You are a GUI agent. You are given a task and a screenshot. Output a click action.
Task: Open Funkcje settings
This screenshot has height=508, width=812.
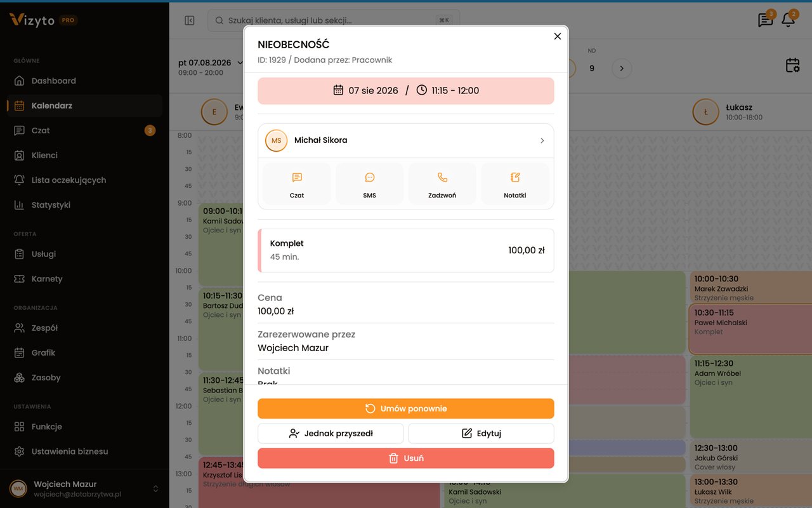point(84,427)
